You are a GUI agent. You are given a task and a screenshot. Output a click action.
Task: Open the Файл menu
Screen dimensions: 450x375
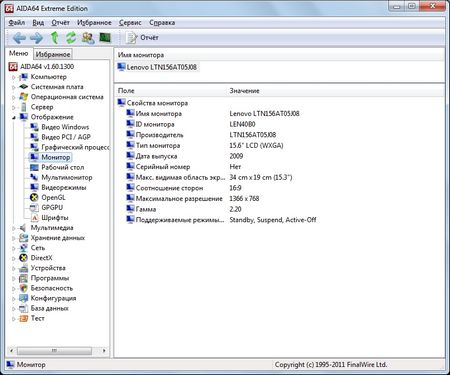click(17, 23)
